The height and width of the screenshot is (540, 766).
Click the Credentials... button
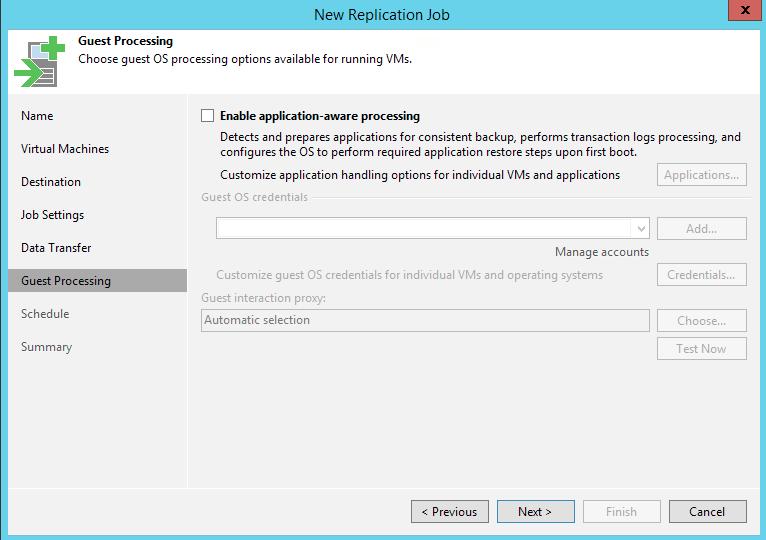click(x=702, y=275)
